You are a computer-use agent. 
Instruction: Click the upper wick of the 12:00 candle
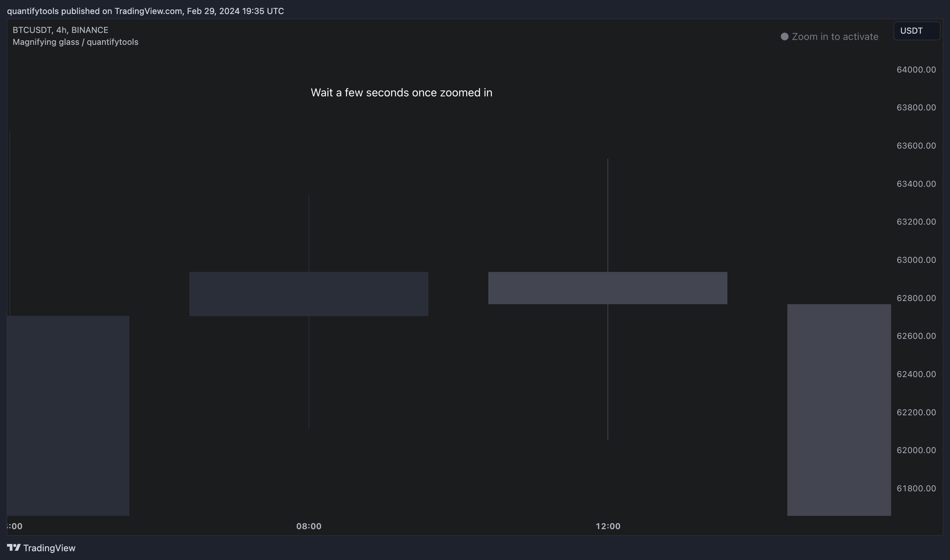click(x=608, y=215)
